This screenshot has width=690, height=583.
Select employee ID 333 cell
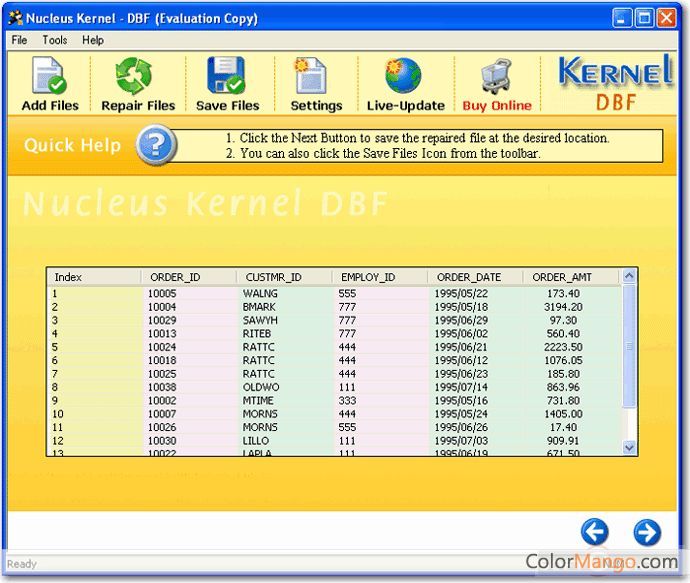point(347,400)
